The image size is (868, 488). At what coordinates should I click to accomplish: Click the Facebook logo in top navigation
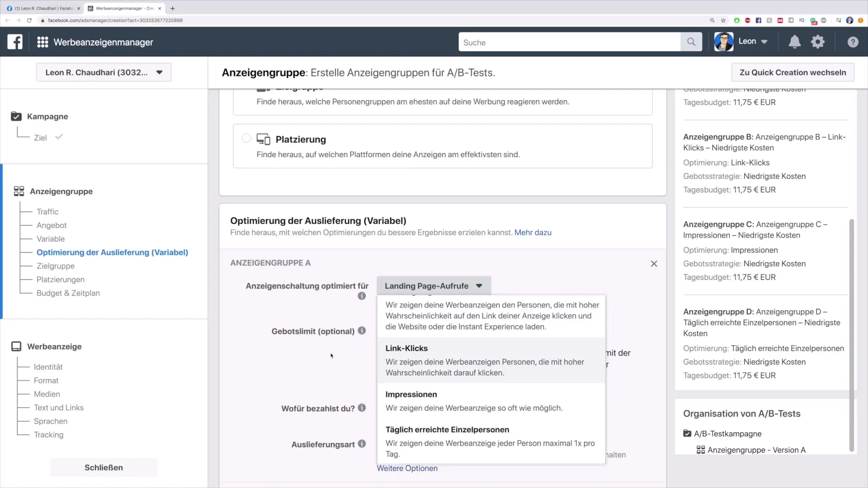14,42
